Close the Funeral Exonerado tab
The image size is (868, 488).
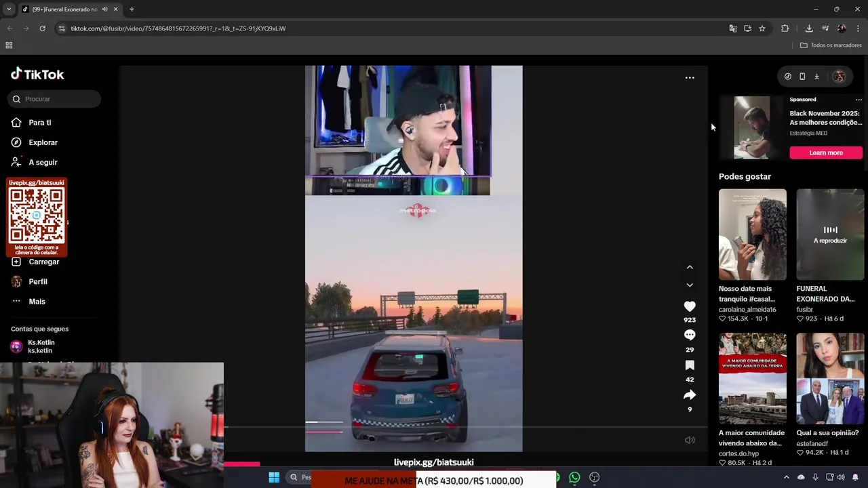(115, 9)
